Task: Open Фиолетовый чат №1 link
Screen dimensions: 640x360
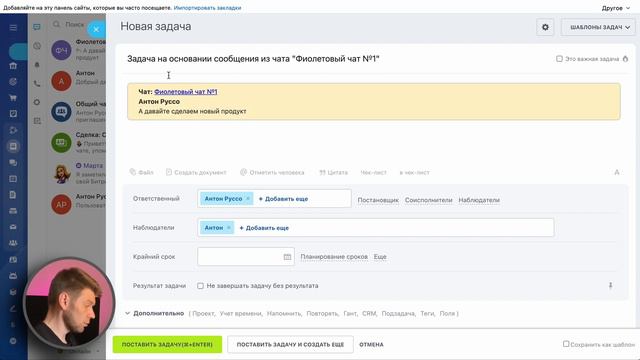Action: [186, 92]
